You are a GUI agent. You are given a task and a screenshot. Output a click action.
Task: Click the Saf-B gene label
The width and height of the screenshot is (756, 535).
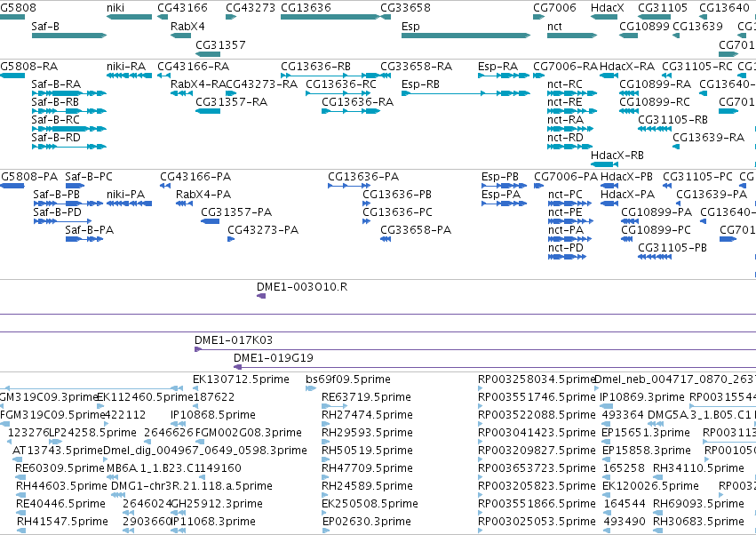(45, 27)
